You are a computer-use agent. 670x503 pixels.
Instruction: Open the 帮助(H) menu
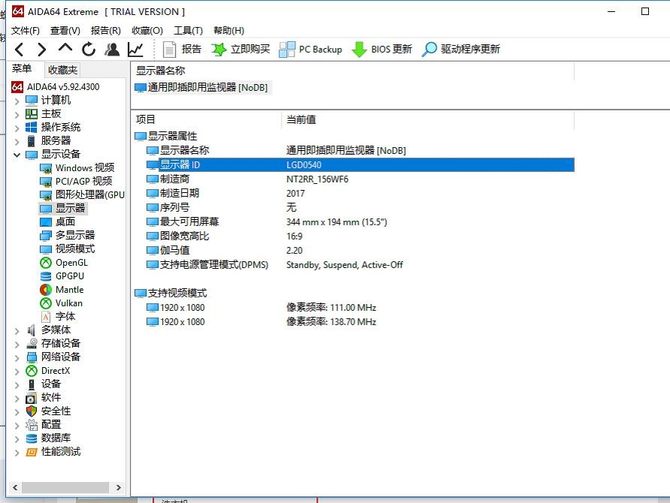pos(229,31)
